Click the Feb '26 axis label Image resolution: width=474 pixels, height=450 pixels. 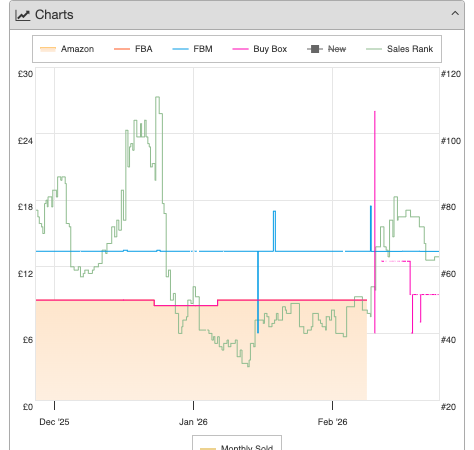coord(332,422)
